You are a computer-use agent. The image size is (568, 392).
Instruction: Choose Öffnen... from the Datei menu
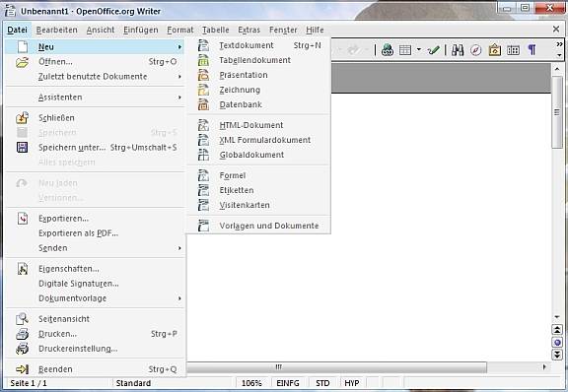[95, 62]
